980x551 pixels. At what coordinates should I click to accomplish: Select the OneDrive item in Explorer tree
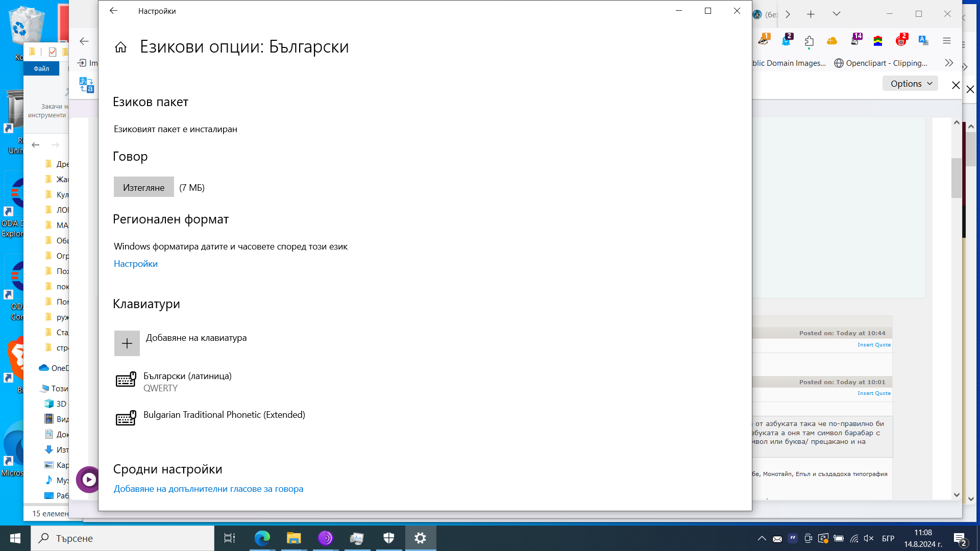[53, 368]
